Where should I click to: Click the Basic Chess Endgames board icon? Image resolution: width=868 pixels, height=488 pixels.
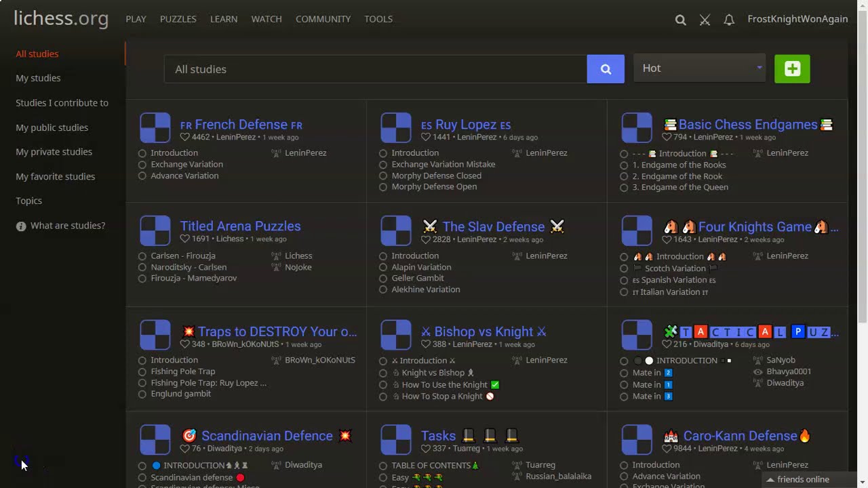tap(637, 128)
